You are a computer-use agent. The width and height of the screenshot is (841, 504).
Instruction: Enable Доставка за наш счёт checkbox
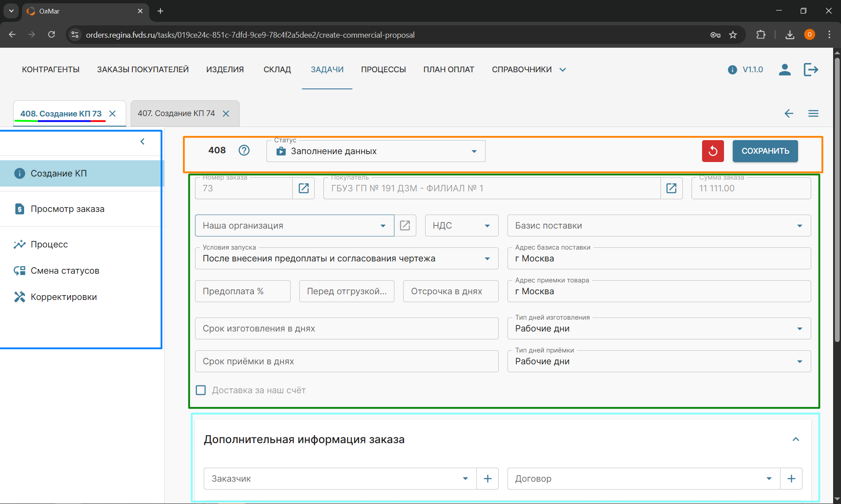pyautogui.click(x=201, y=390)
